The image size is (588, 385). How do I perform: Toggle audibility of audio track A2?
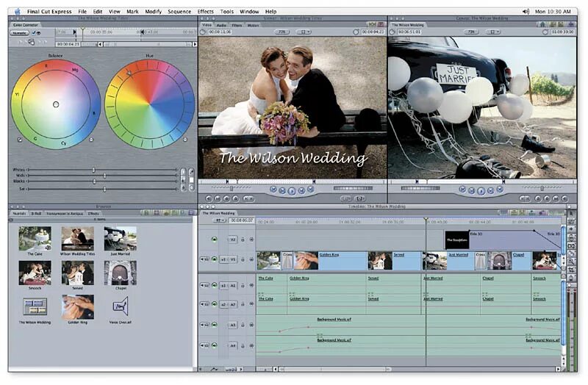[x=215, y=304]
